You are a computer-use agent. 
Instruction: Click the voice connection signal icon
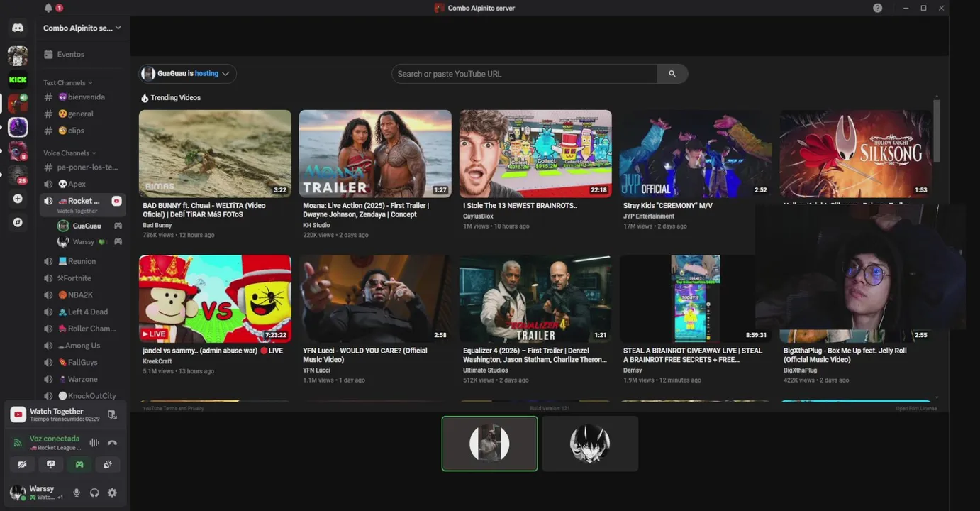click(19, 443)
